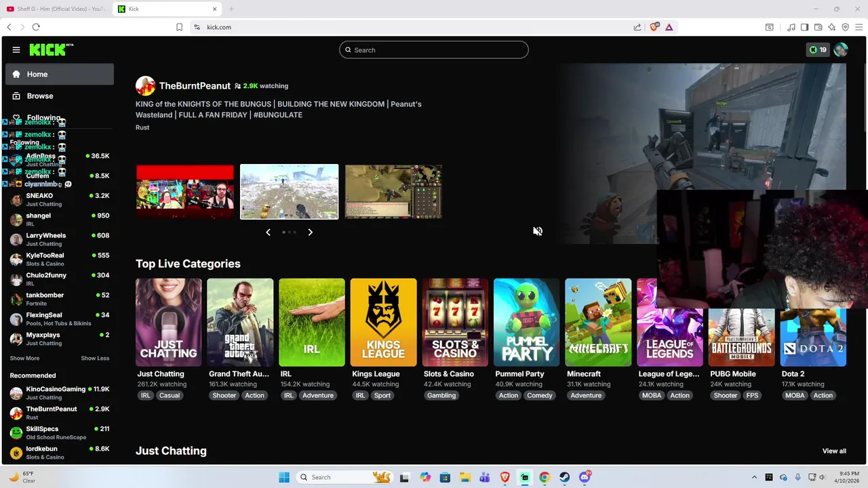The height and width of the screenshot is (488, 868).
Task: Select the RuneScape stream thumbnail
Action: 393,191
